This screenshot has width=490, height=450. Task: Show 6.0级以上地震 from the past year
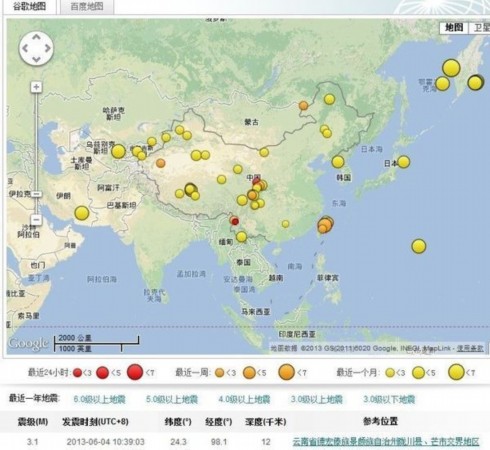tap(99, 399)
